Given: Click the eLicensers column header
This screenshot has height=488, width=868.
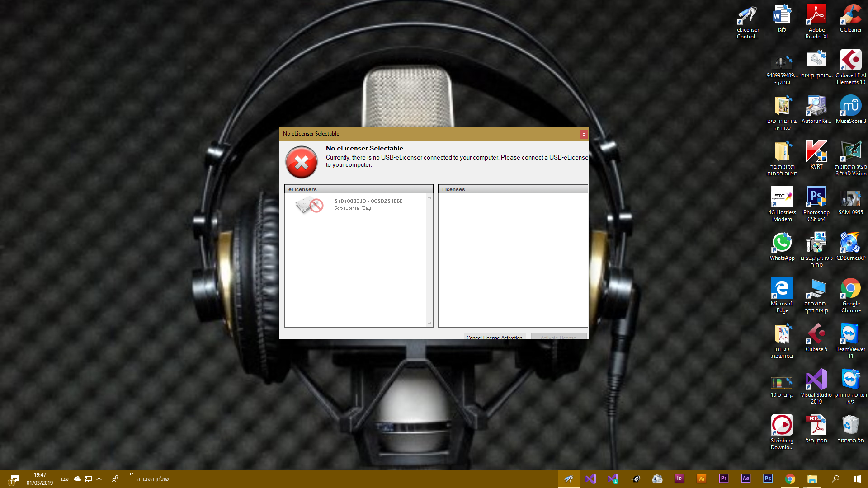Looking at the screenshot, I should [359, 189].
